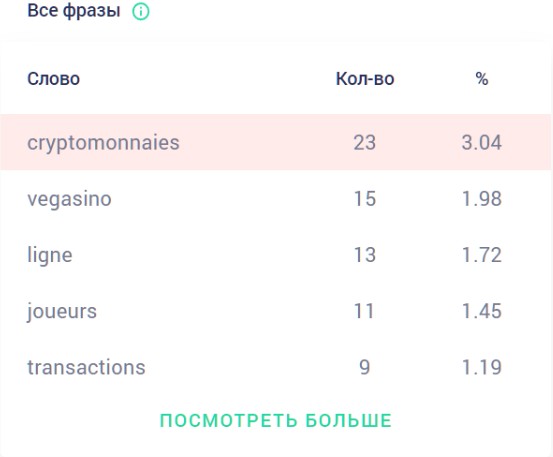Click the ligne keyword row

[x=276, y=255]
